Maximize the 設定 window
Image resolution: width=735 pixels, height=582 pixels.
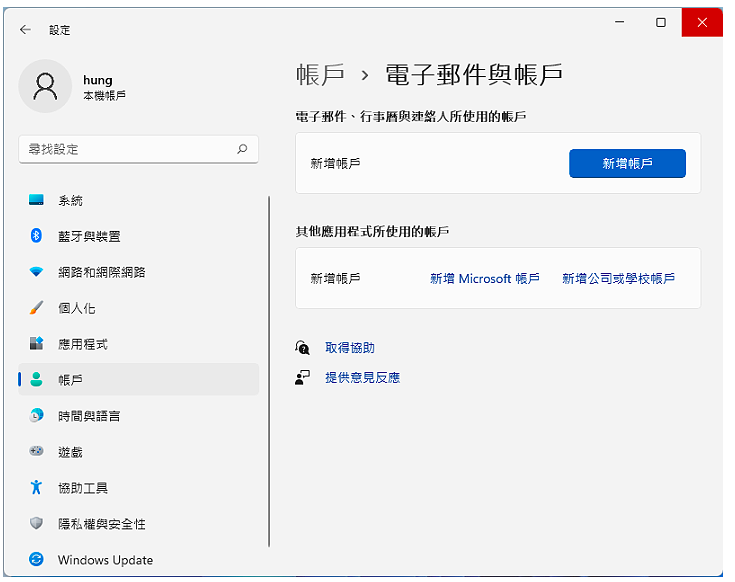pos(660,22)
